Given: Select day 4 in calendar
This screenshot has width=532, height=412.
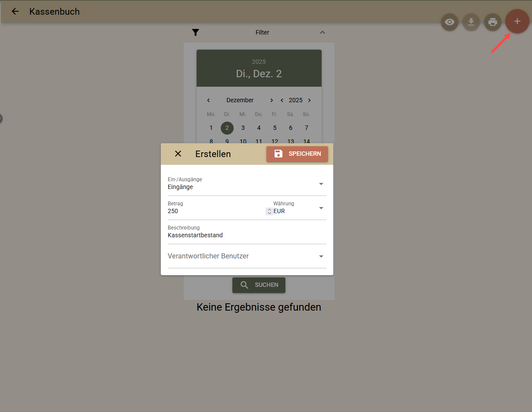Looking at the screenshot, I should coord(259,128).
